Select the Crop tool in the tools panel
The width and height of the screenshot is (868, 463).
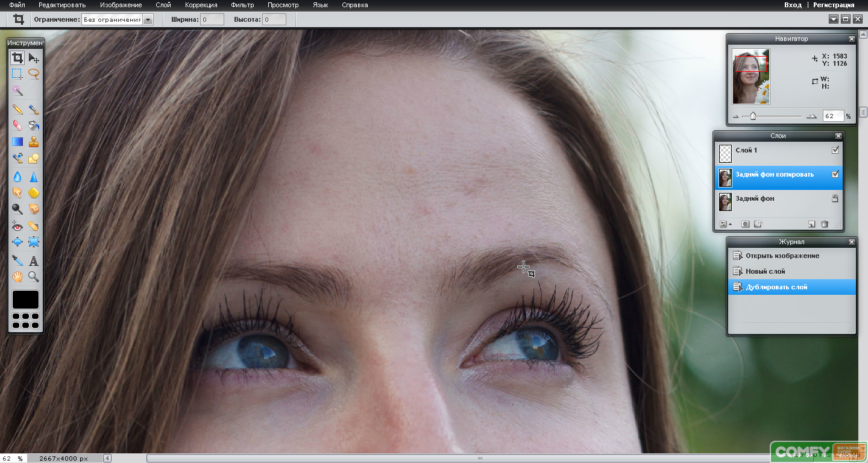[17, 58]
